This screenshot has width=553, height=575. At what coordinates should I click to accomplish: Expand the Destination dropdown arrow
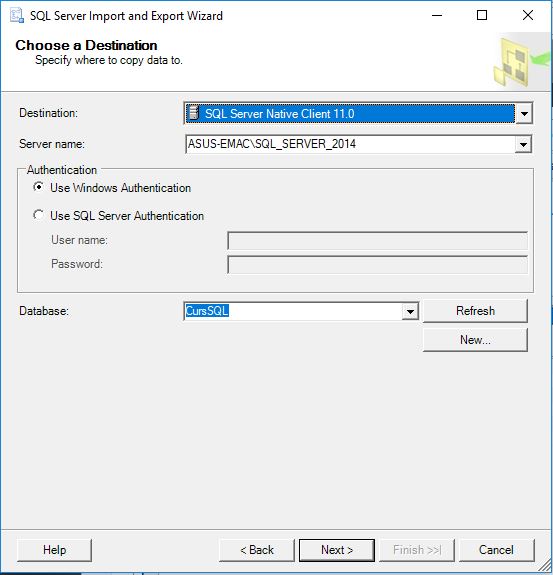click(x=524, y=114)
